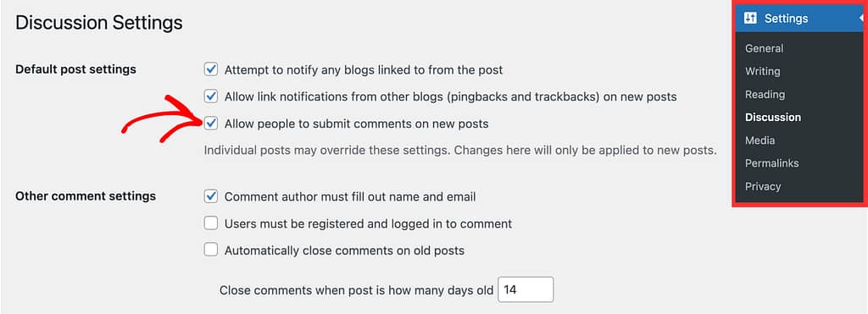
Task: Click the days old number field
Action: click(526, 289)
